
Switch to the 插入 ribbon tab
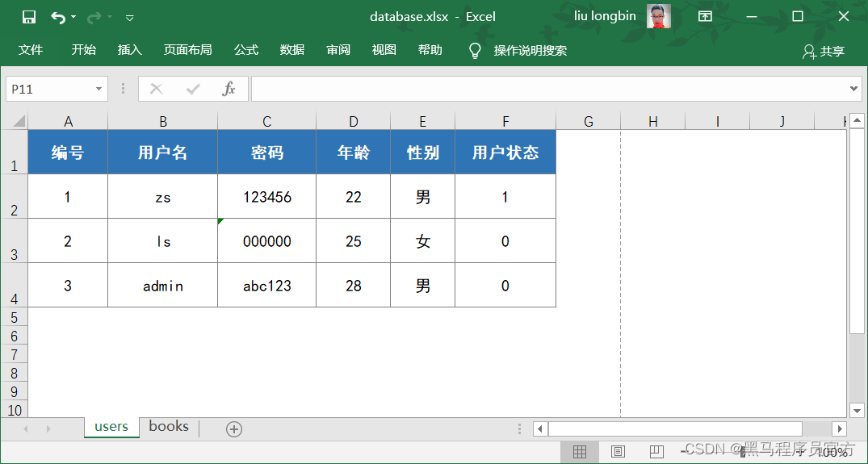[129, 50]
